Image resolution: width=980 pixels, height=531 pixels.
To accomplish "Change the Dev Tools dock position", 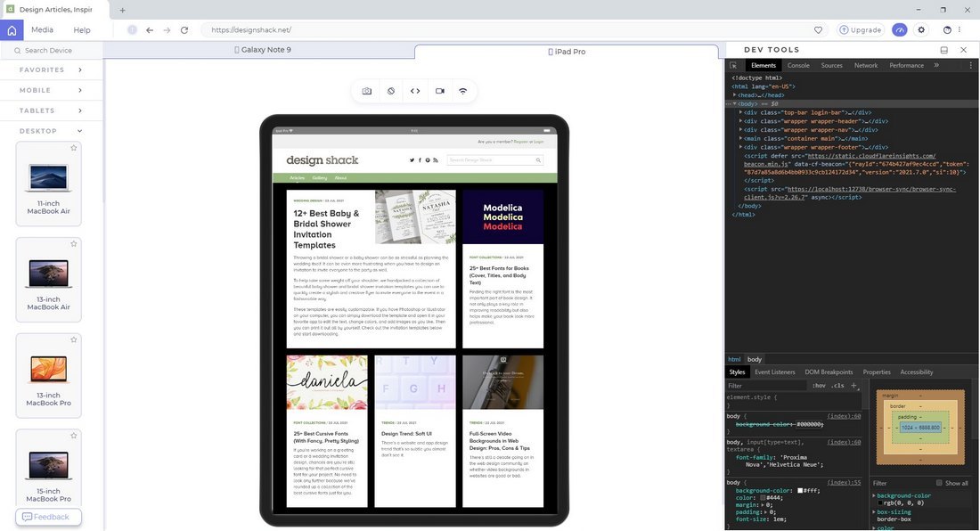I will (944, 50).
